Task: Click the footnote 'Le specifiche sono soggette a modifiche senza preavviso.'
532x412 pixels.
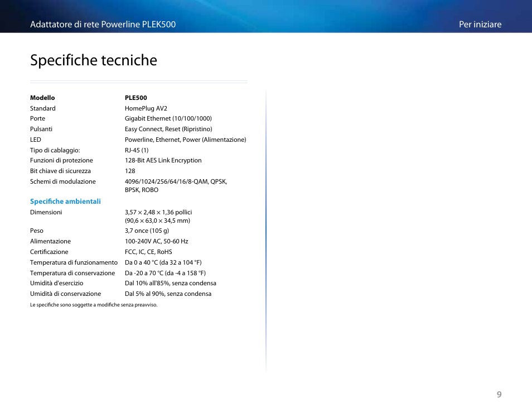Action: click(94, 305)
